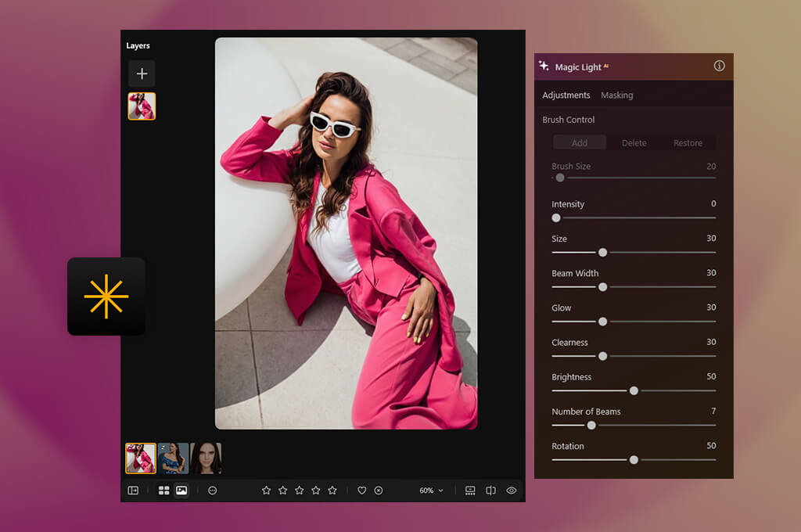801x532 pixels.
Task: Click the Clearness slider handle
Action: (x=603, y=356)
